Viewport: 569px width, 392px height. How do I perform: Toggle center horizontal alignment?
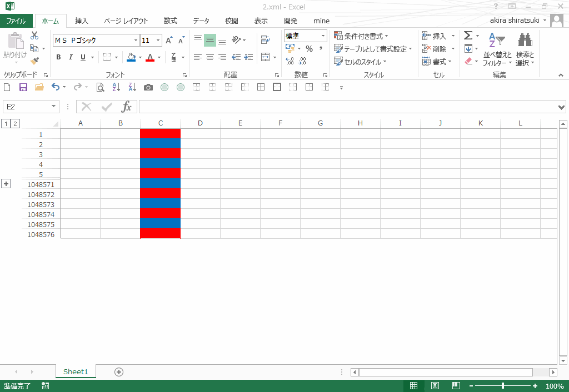[x=209, y=57]
